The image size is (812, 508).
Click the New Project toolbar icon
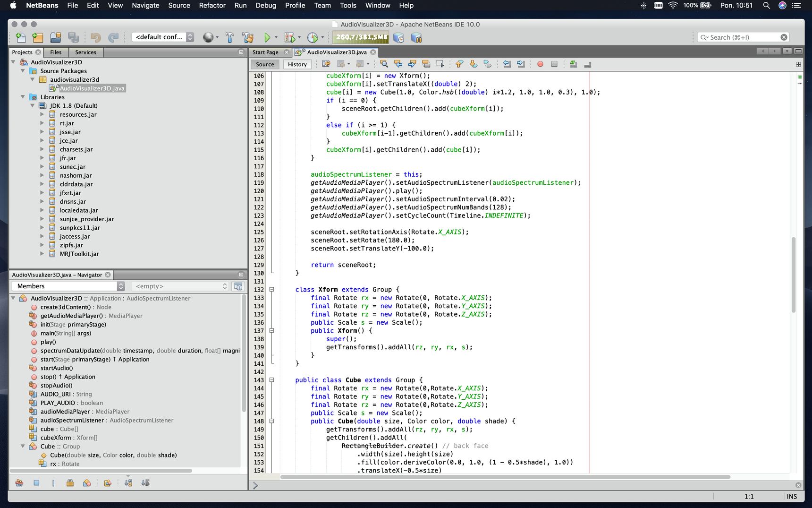coord(38,37)
